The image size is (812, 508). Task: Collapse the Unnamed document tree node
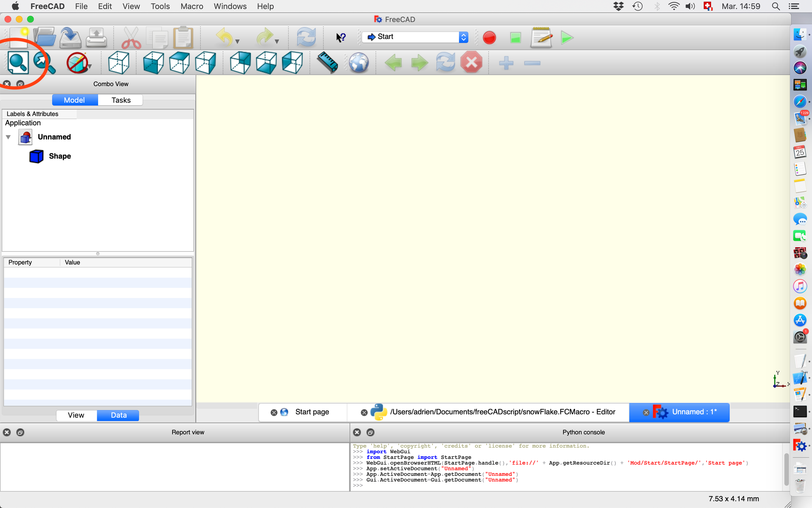(x=8, y=137)
